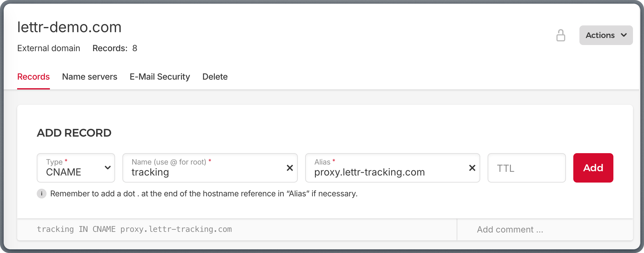Click the Add comment field
This screenshot has width=644, height=253.
point(509,229)
